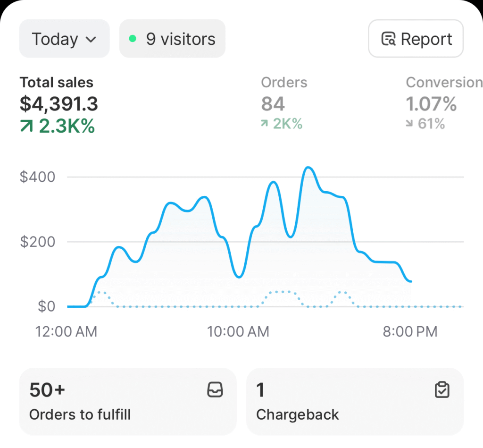Click the 8:00 PM axis label

(x=410, y=331)
